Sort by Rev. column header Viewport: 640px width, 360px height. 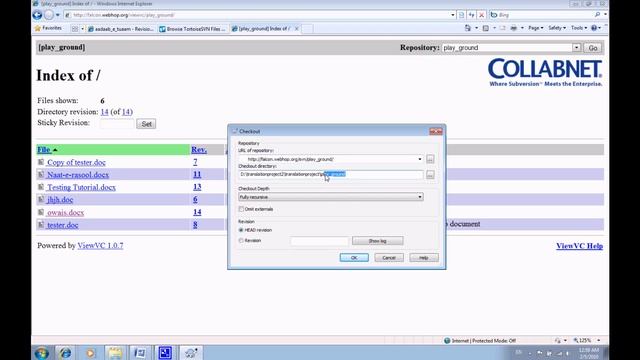click(x=199, y=150)
